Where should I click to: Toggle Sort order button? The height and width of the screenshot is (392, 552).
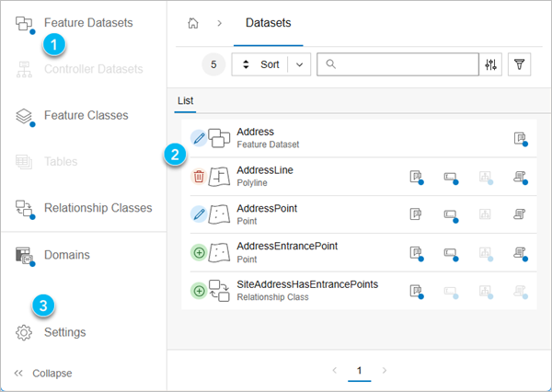[261, 64]
